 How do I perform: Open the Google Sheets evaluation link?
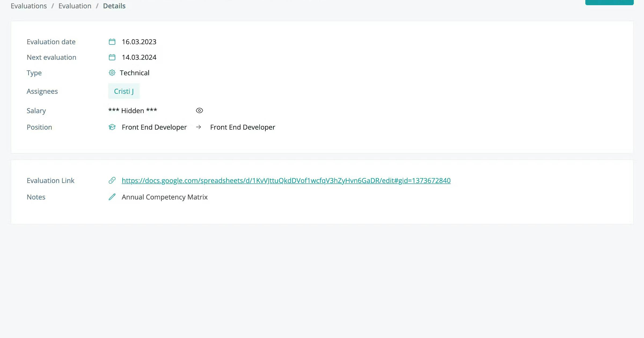point(286,181)
